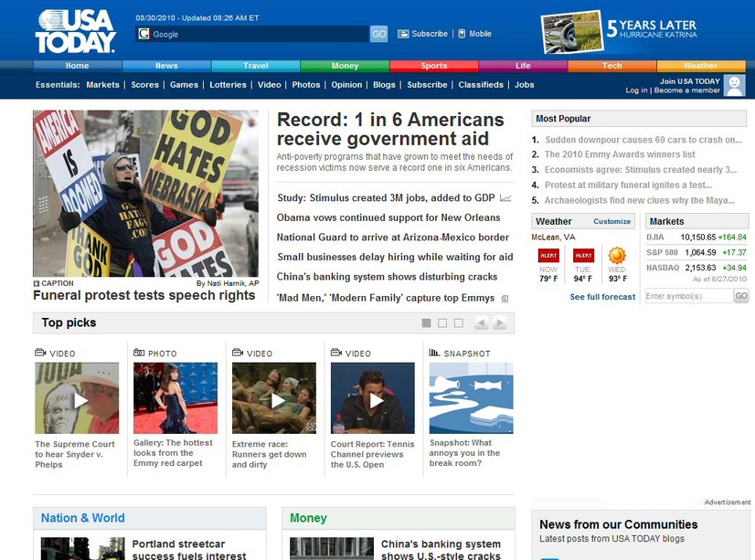Open the Travel tab

click(x=256, y=66)
